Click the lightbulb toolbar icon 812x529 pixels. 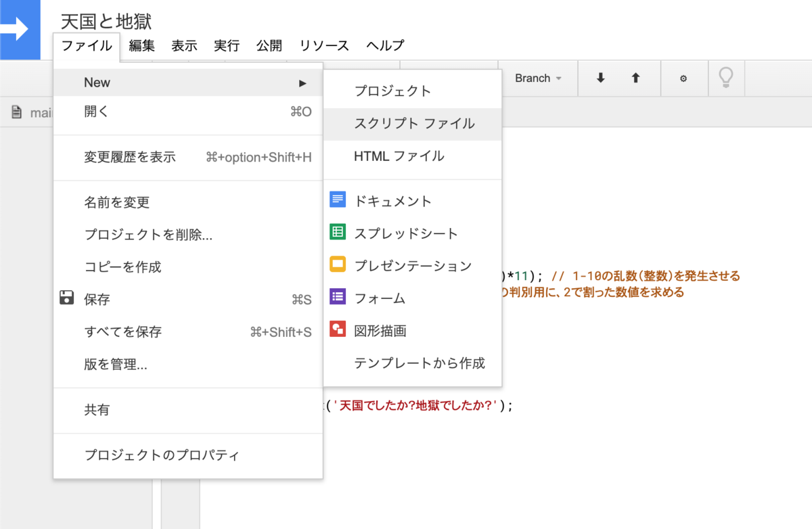click(725, 78)
